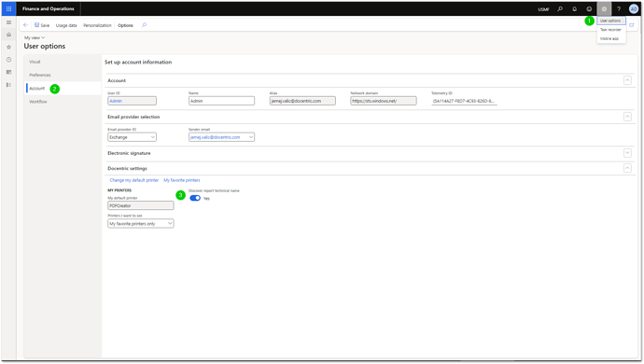Screen dimensions: 644x364
Task: Open the Usage data menu
Action: 66,25
